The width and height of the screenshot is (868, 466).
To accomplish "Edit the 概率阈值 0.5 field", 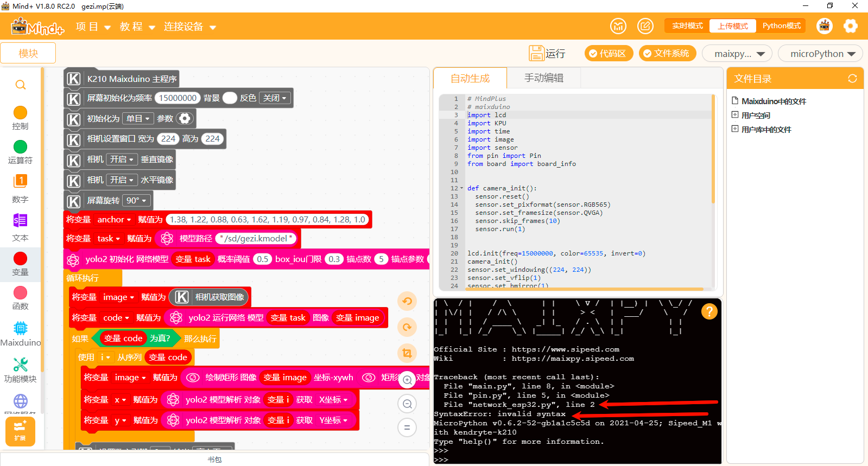I will (263, 259).
